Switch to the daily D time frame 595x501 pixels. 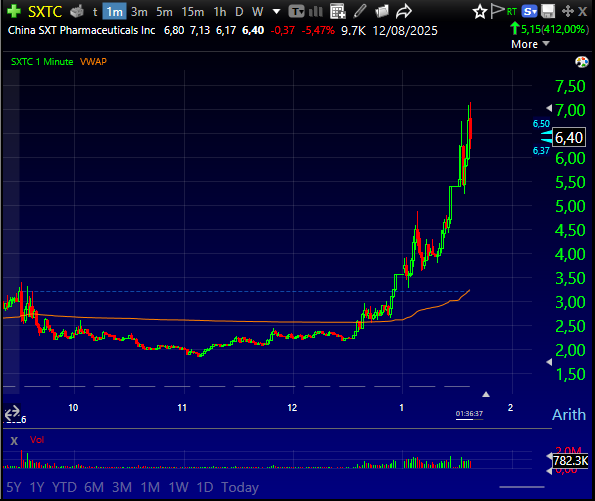(x=239, y=12)
